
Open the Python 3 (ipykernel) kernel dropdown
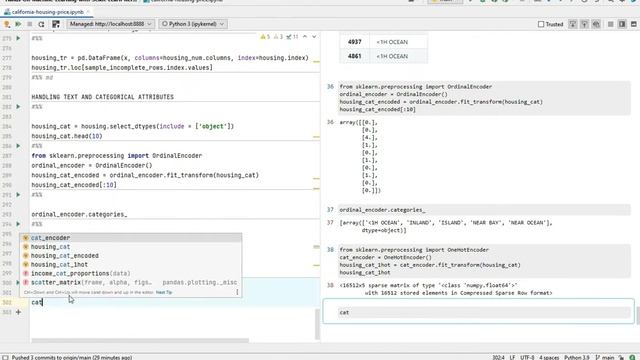pyautogui.click(x=193, y=24)
